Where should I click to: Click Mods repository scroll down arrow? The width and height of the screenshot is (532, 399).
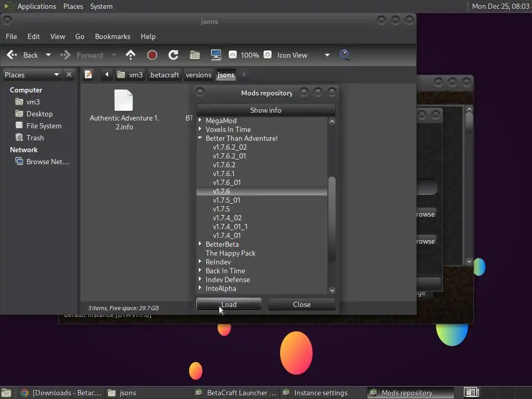pos(332,290)
